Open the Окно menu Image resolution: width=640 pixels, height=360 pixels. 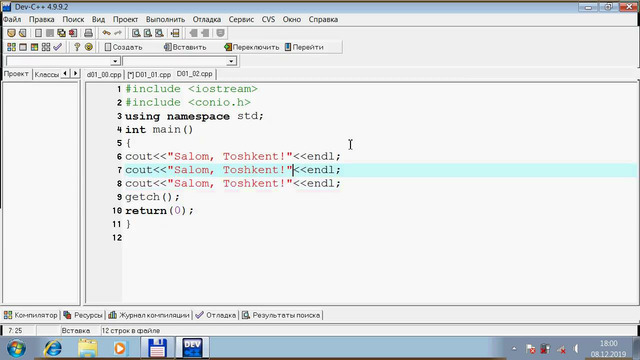[291, 19]
